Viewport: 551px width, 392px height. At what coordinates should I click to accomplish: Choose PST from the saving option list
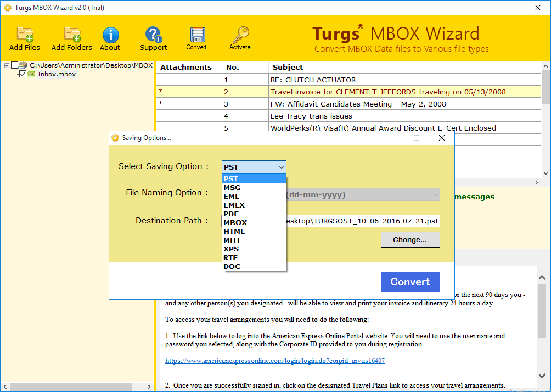[x=255, y=178]
